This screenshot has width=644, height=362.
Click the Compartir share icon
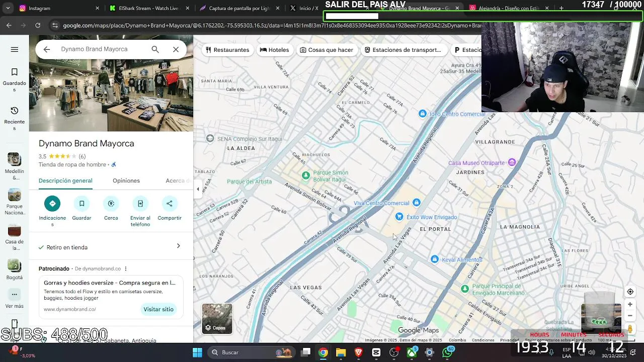coord(170,204)
